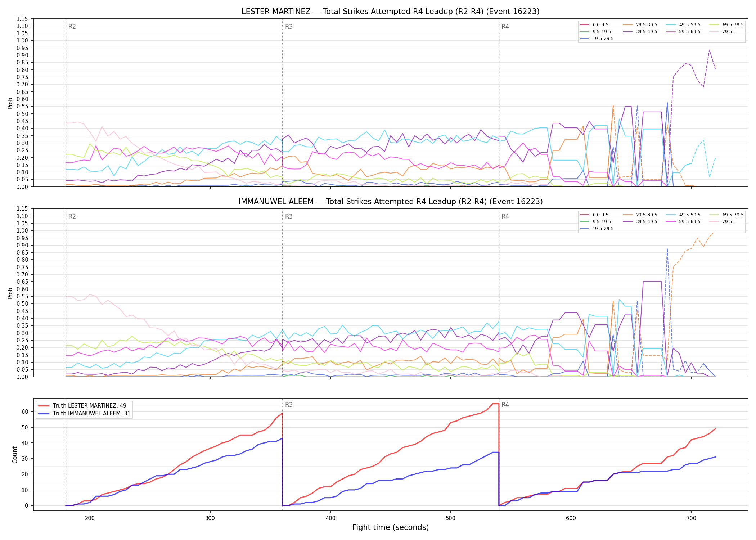Viewport: 756px width, 540px height.
Task: Click the R3 marker in Immanuwel Aleem chart
Action: [x=289, y=216]
